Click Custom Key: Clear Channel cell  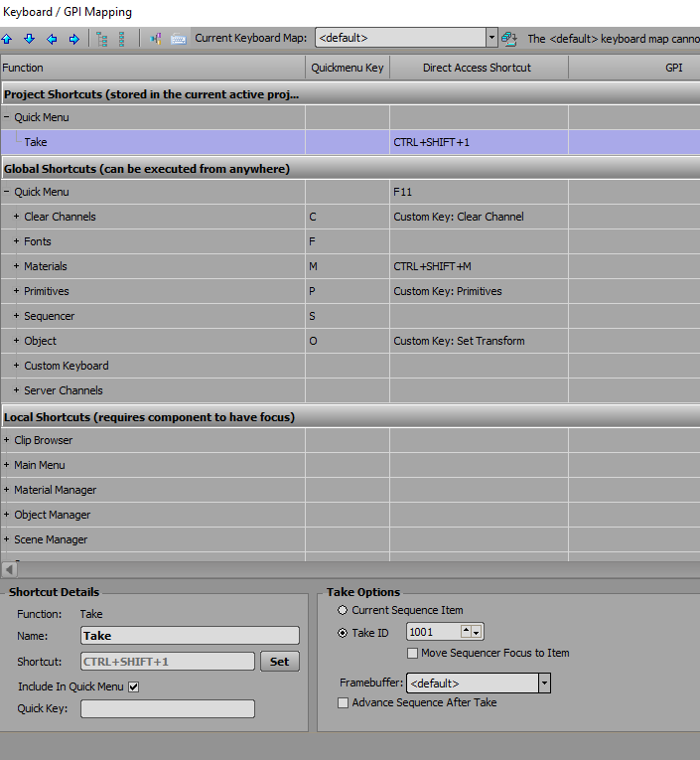pos(479,217)
